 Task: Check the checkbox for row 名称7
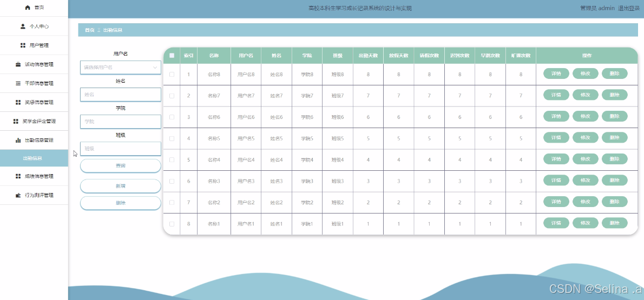[172, 96]
